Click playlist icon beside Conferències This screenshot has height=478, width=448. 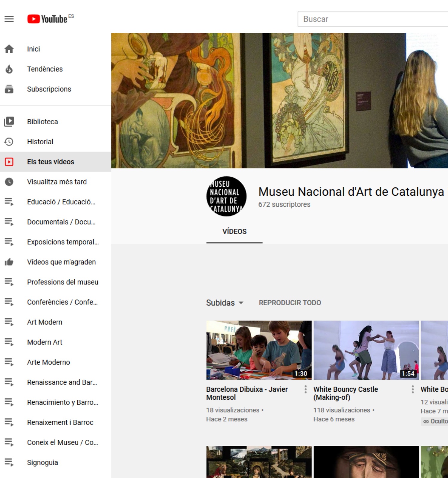(9, 302)
